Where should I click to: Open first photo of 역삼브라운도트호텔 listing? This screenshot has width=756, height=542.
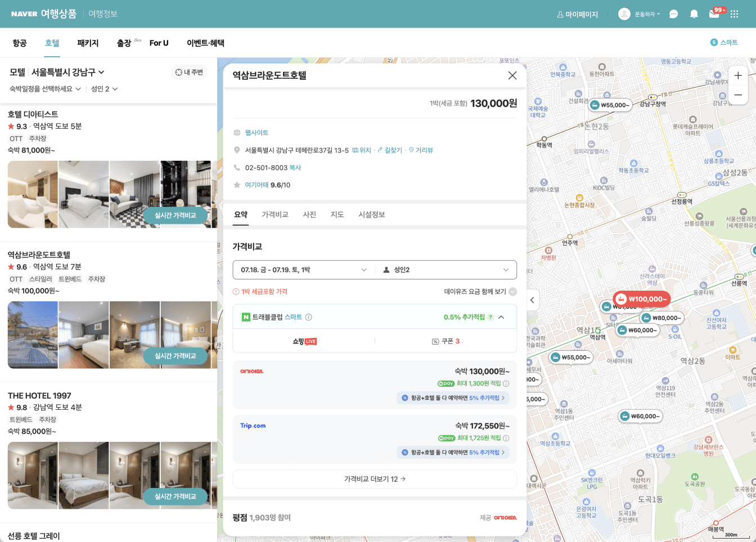(x=33, y=335)
